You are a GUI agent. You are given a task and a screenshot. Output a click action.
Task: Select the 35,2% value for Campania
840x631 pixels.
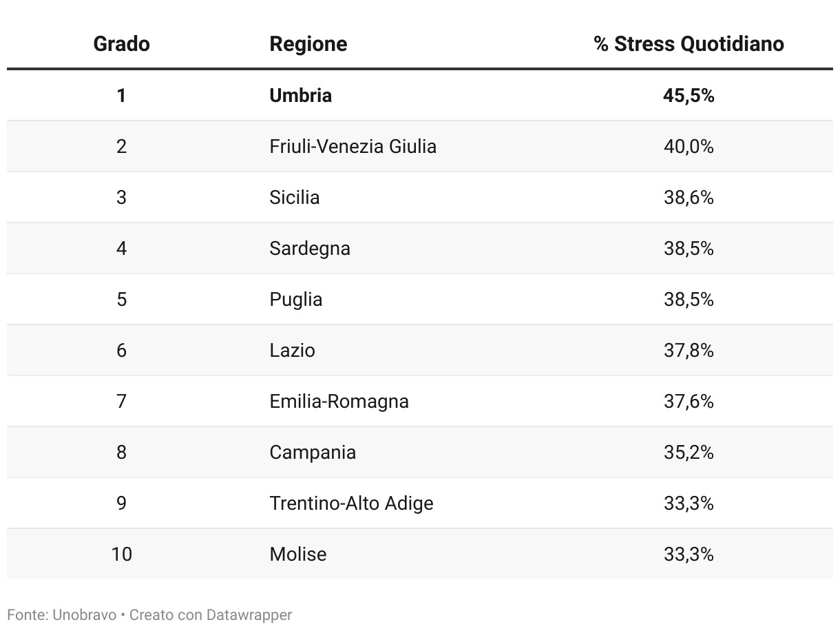[x=689, y=452]
